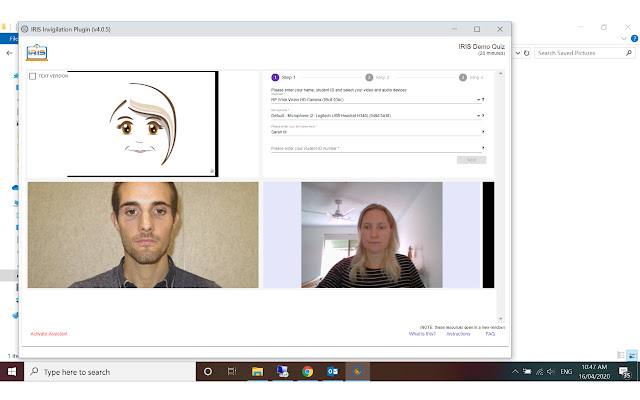Click the Wi-Fi network icon in the system tray

click(540, 371)
